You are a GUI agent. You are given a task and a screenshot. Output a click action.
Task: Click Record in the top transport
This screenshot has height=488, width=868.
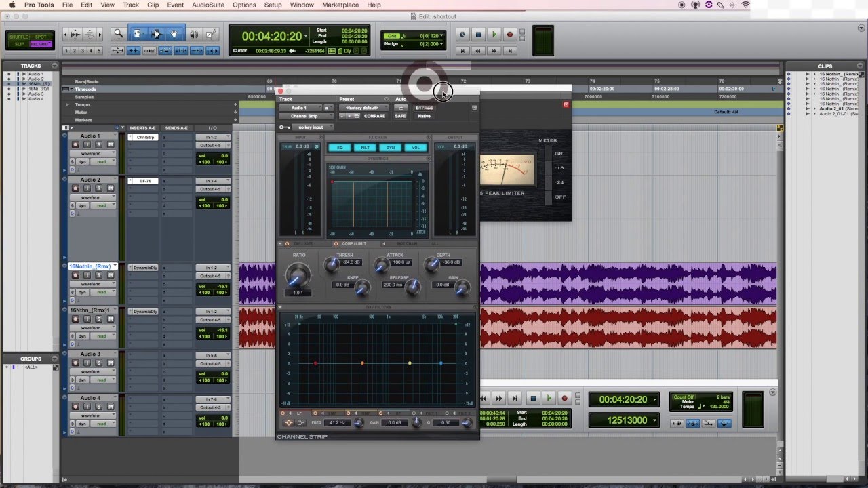click(x=510, y=35)
